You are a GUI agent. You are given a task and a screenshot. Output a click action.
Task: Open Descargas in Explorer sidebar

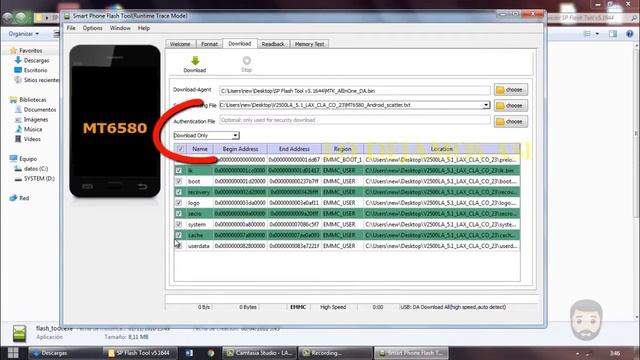tap(36, 60)
